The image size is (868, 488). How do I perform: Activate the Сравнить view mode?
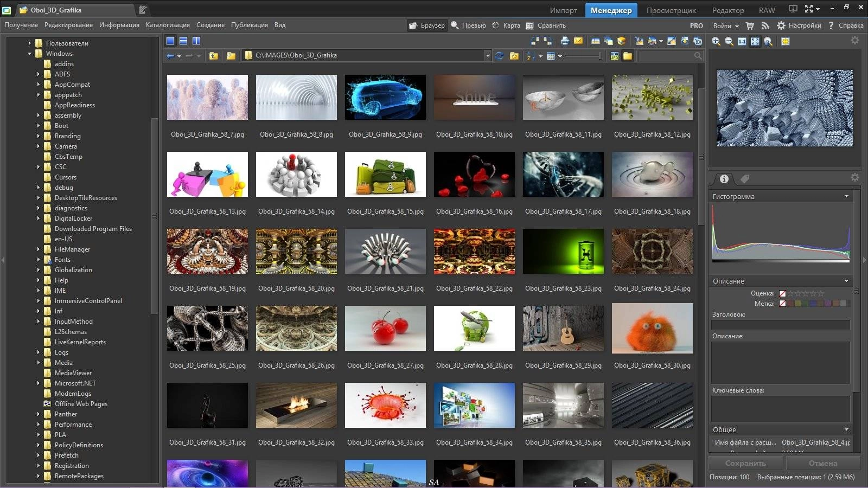click(x=546, y=25)
